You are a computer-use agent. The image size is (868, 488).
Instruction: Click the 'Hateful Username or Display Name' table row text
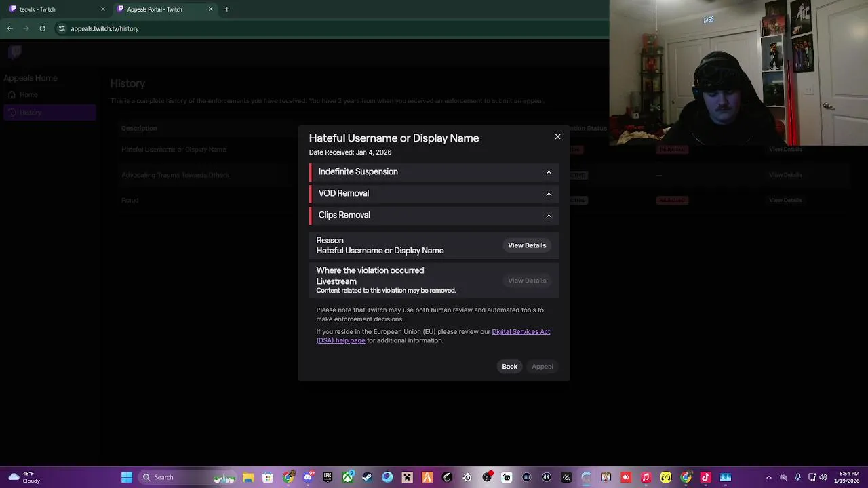click(x=174, y=150)
